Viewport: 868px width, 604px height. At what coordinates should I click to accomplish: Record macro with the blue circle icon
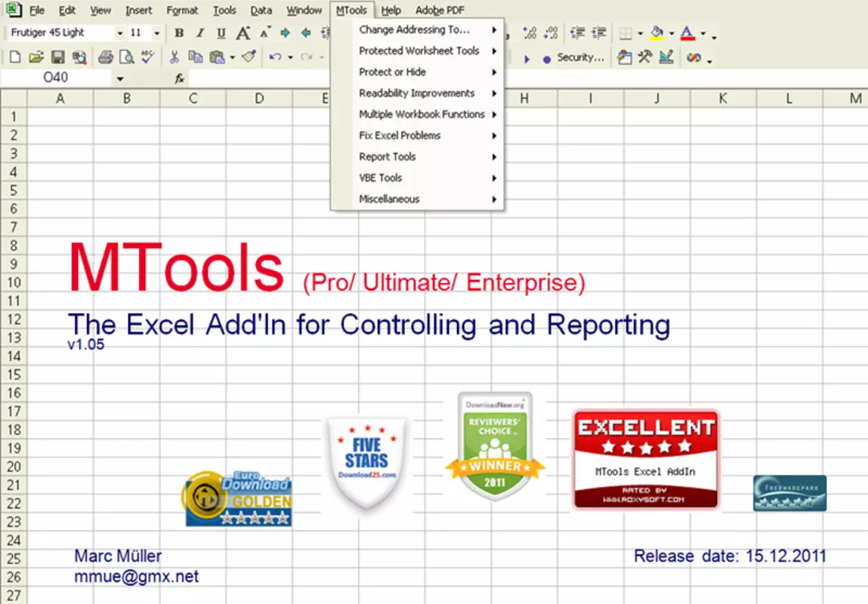(x=547, y=59)
